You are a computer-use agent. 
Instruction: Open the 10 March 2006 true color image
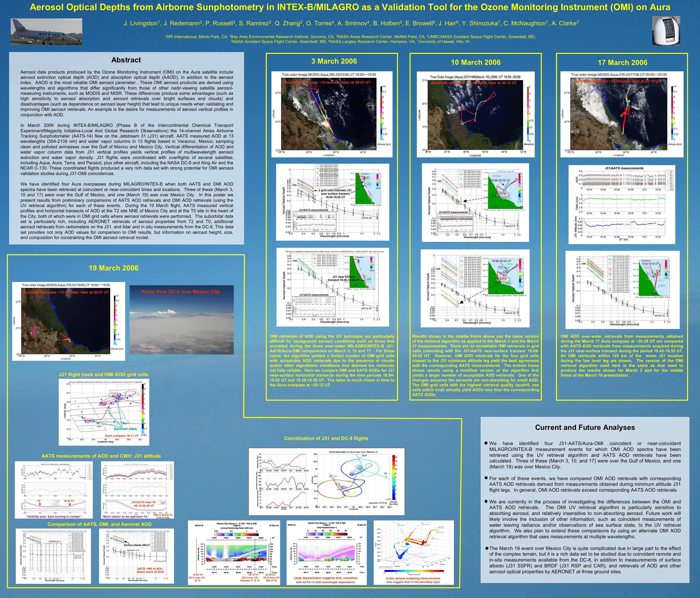pyautogui.click(x=475, y=114)
